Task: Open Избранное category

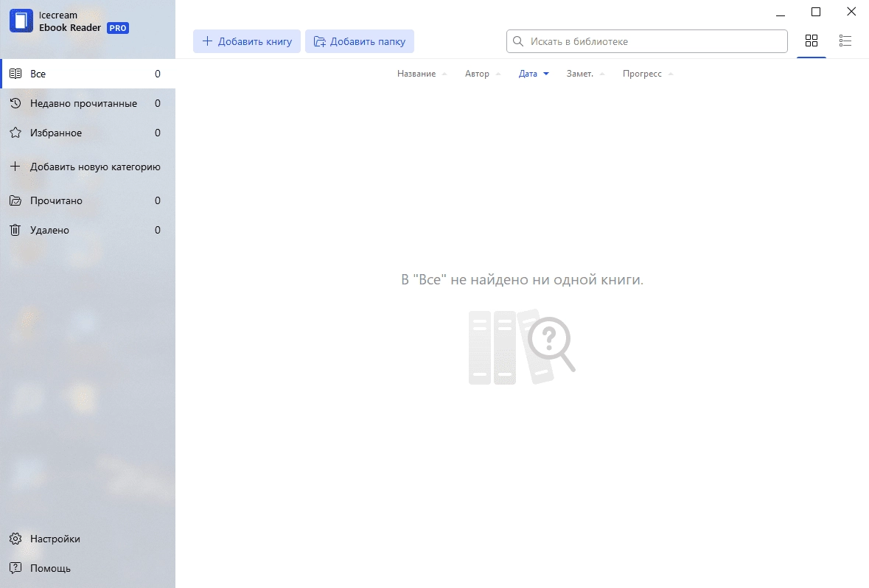Action: click(88, 133)
